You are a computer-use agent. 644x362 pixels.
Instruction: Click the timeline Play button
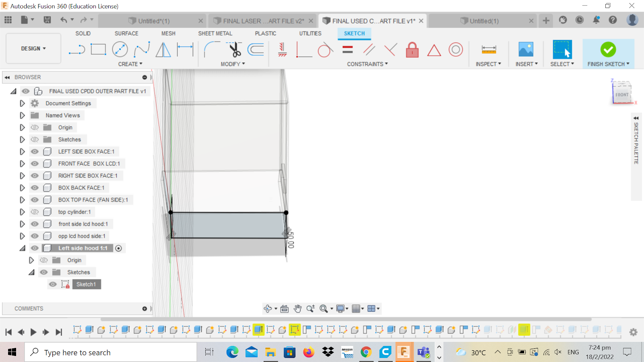click(x=33, y=332)
